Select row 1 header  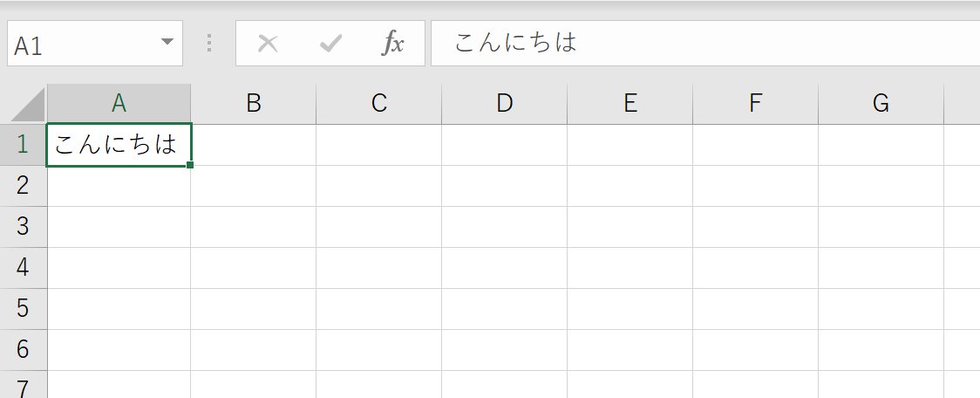(24, 145)
